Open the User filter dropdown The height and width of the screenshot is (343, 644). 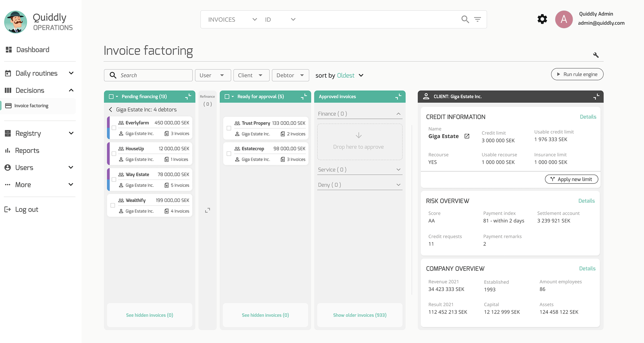click(x=213, y=75)
